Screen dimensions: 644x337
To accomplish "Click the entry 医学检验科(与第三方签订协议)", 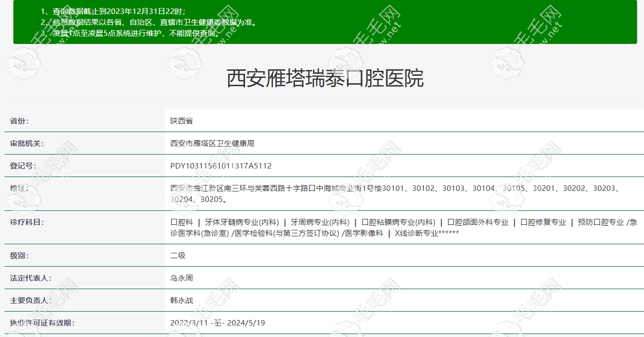I will point(287,233).
